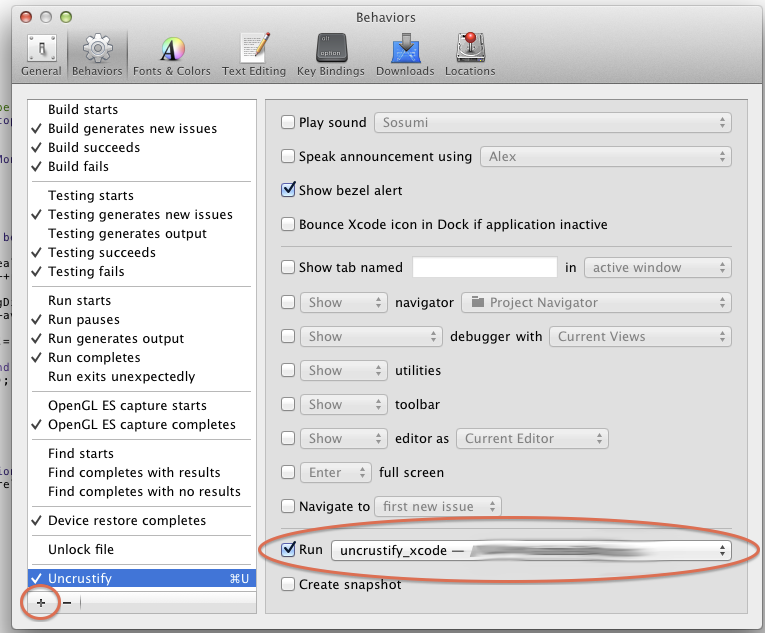Open Key Bindings preferences
The width and height of the screenshot is (765, 633).
coord(332,54)
